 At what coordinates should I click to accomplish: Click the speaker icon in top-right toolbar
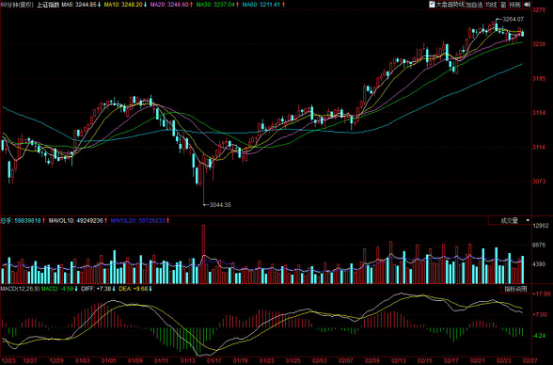coord(527,5)
